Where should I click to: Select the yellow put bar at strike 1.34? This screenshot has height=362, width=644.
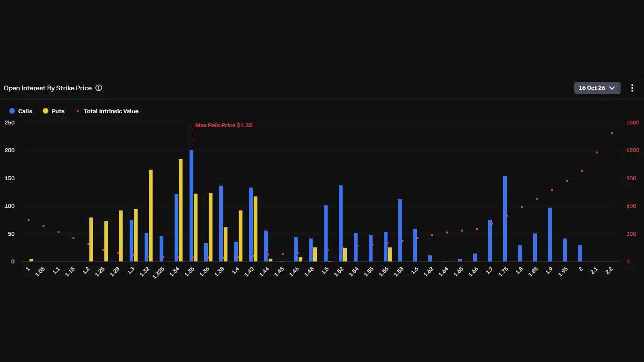(x=181, y=210)
